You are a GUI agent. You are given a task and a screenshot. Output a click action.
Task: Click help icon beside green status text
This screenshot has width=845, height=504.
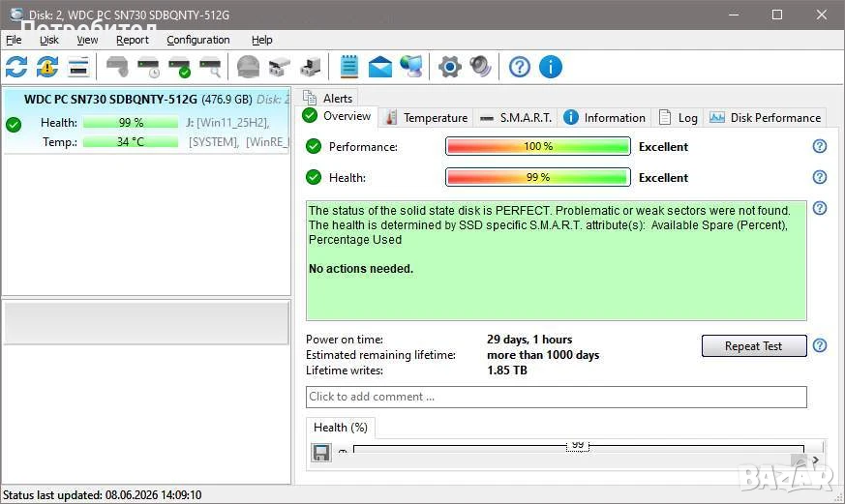pos(819,208)
